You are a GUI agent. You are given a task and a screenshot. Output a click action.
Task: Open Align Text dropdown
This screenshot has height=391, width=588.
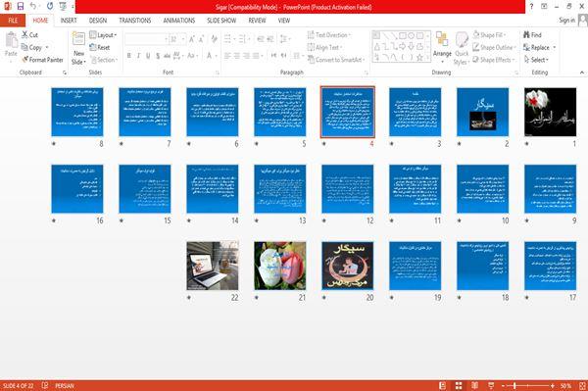tap(324, 48)
